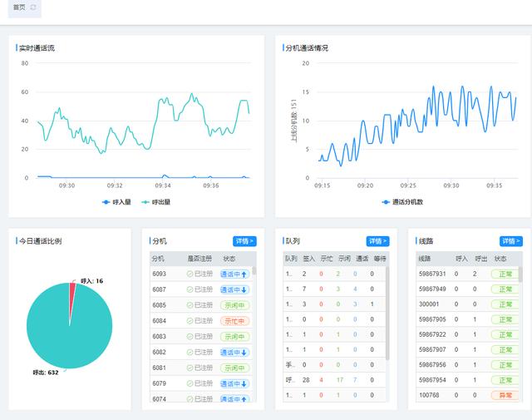Click the 实时通话流 chart title
Viewport: 532px width, 420px height.
37,48
